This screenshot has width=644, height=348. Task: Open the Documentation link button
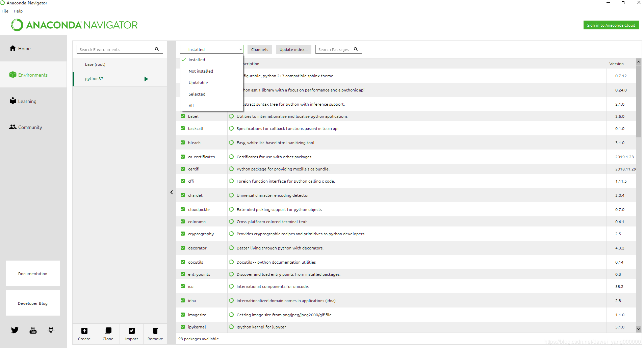33,274
